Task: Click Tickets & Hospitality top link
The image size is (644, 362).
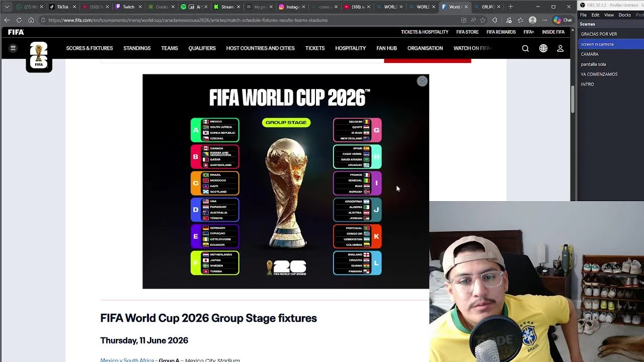Action: click(x=425, y=32)
